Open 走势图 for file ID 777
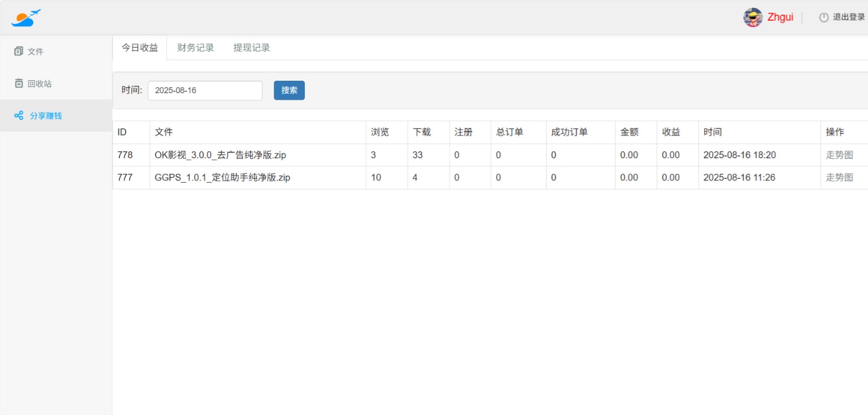Screen dimensions: 868x415 839,177
